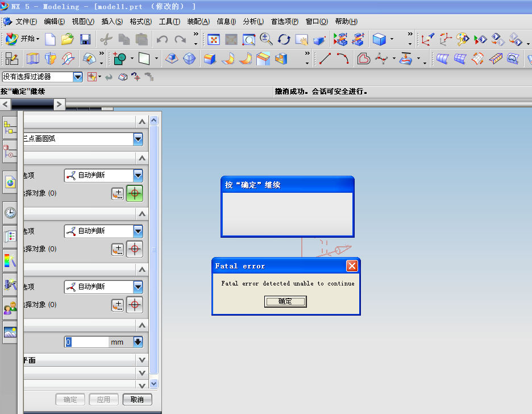532x414 pixels.
Task: Click the dialog scrollbar down arrow
Action: point(153,383)
